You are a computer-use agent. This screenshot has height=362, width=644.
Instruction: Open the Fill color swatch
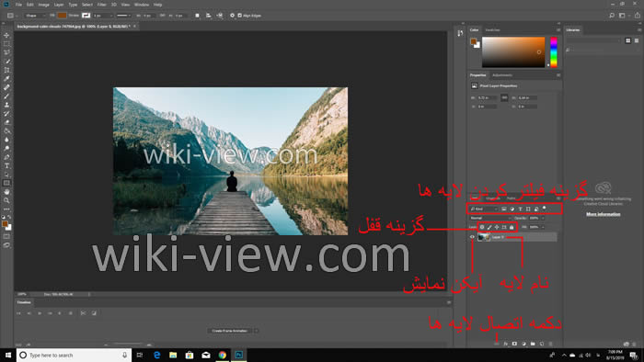[x=62, y=16]
